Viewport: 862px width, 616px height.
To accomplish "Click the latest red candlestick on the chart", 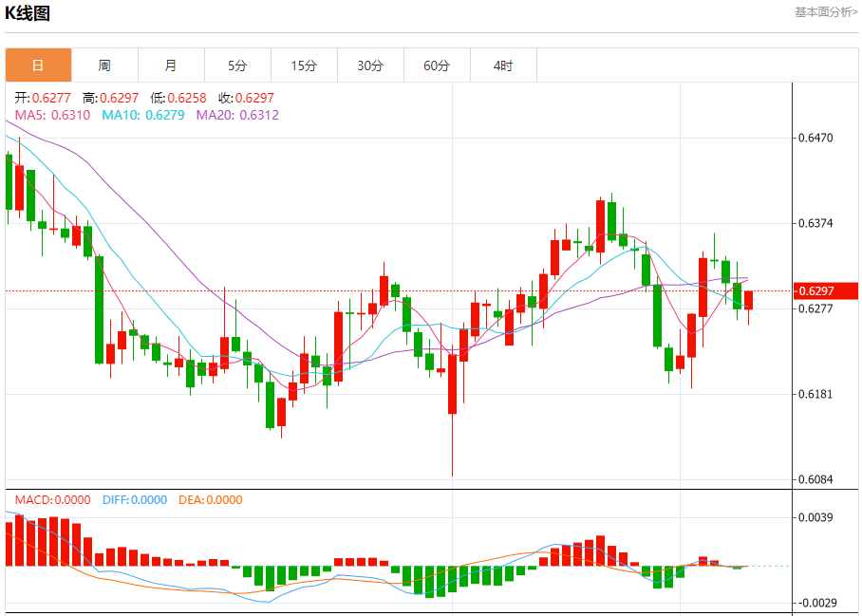I will tap(748, 301).
